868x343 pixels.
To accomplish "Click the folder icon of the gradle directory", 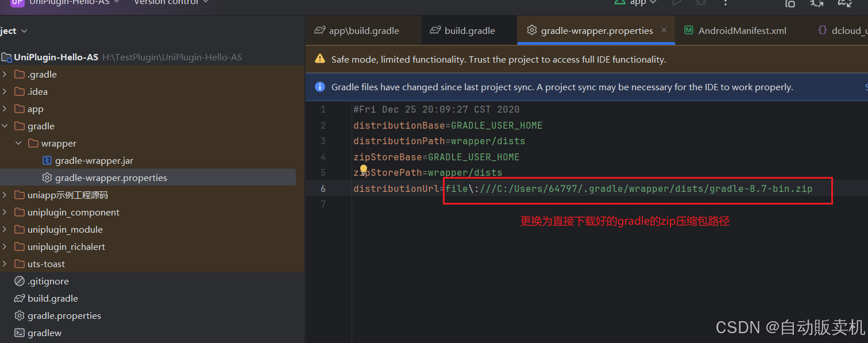I will pyautogui.click(x=20, y=126).
